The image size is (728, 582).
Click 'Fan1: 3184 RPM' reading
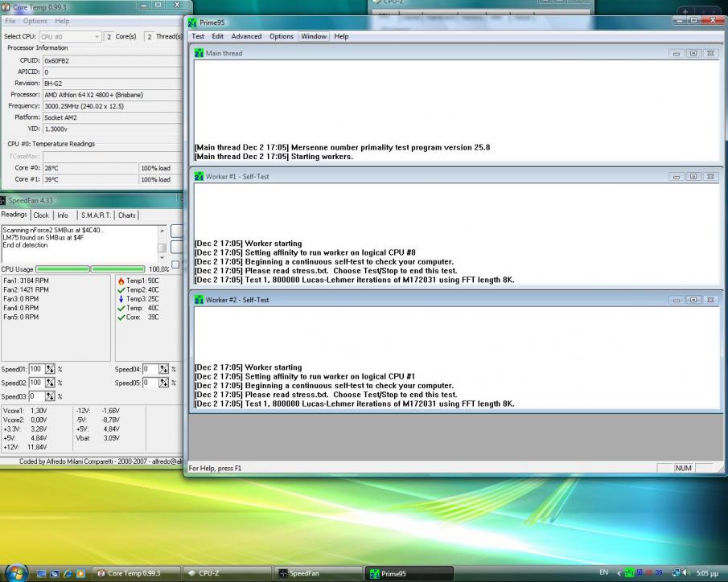26,281
